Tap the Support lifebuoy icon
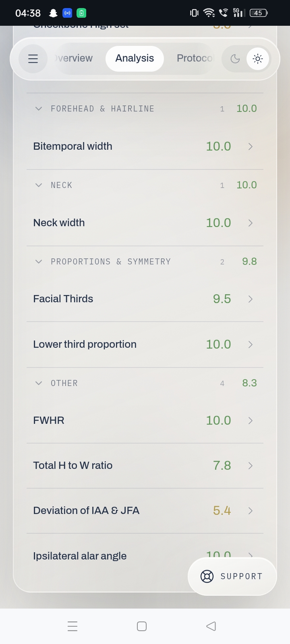290x644 pixels. 207,576
